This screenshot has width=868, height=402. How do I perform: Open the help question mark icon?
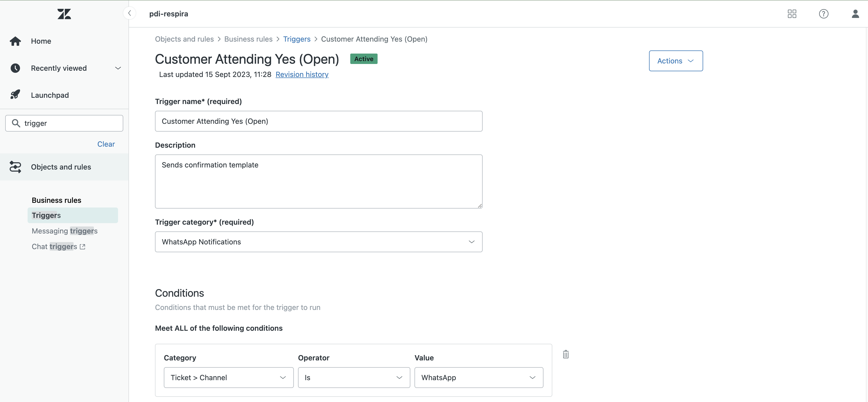point(824,14)
